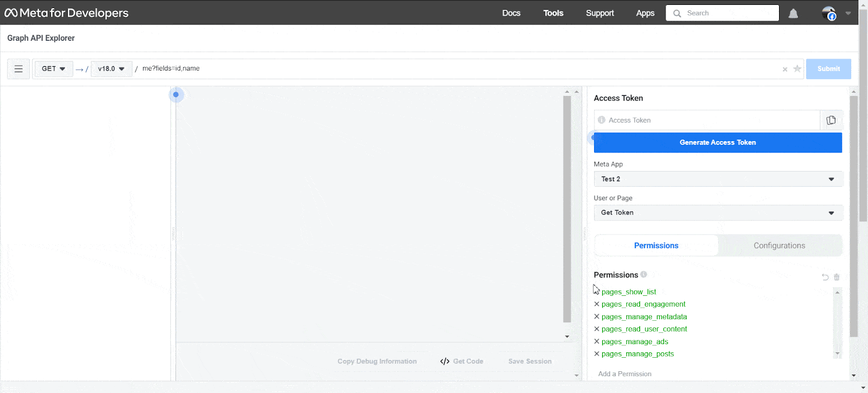The height and width of the screenshot is (393, 868).
Task: Click the Permissions info icon
Action: [643, 275]
